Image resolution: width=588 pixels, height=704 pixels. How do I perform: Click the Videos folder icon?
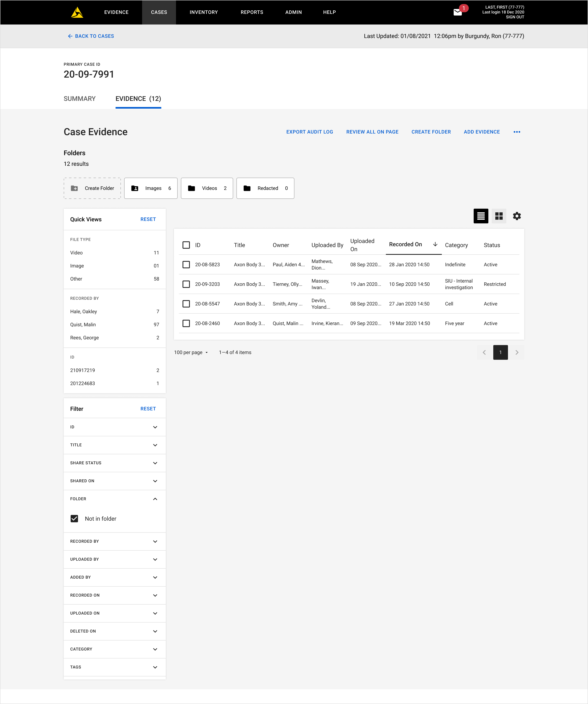tap(192, 188)
